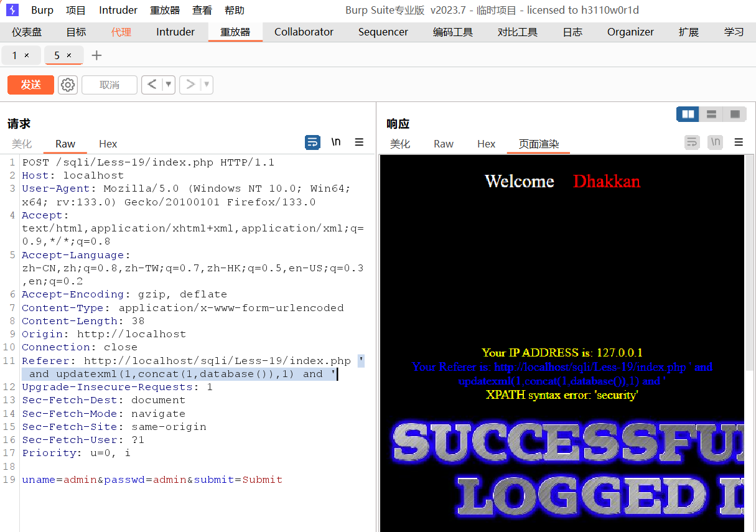Switch to 代理 tab
756x532 pixels.
tap(121, 32)
